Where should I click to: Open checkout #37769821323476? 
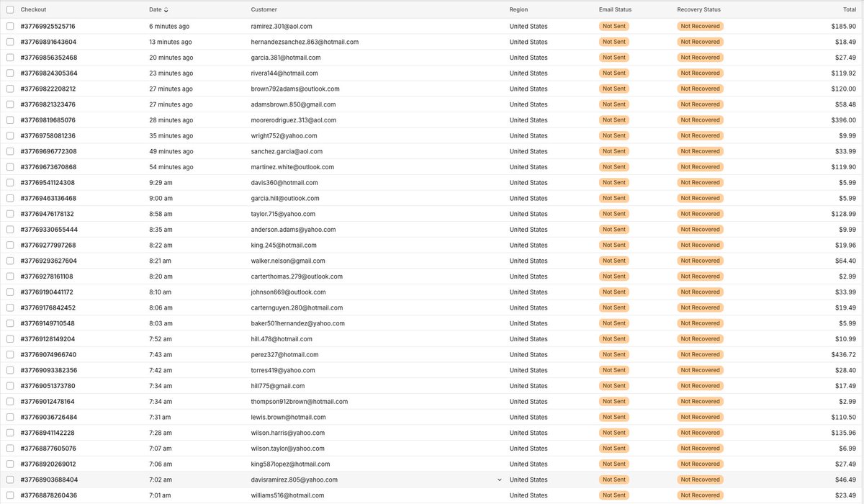point(48,104)
